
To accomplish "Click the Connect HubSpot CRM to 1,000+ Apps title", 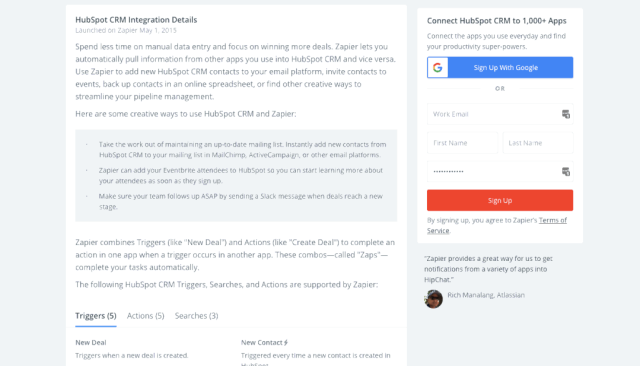I will point(497,20).
